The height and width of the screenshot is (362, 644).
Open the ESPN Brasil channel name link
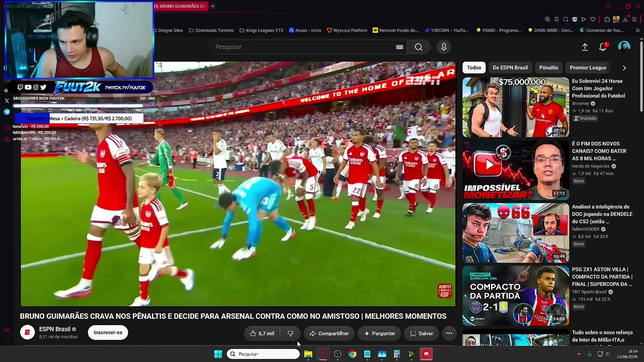[55, 329]
